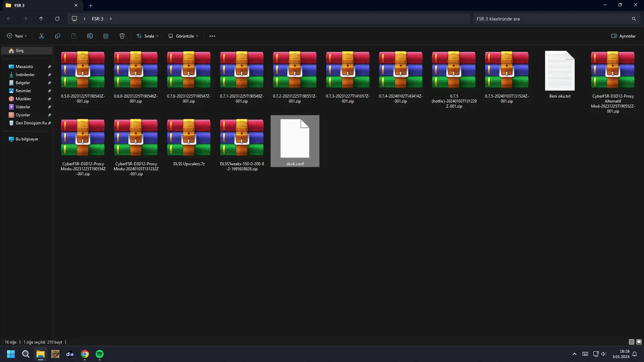Screen dimensions: 644x362
Task: Expand chevron after FSR 3 in address bar
Action: [x=111, y=19]
